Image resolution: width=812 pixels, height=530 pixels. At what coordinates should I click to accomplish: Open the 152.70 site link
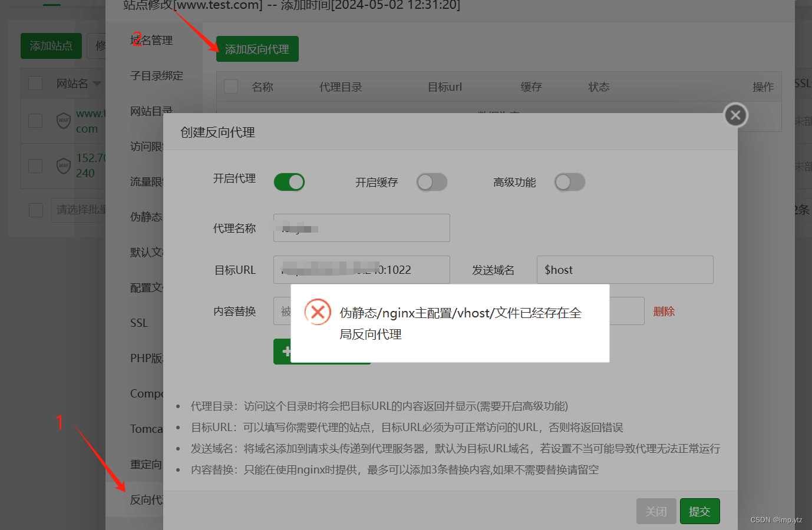[x=91, y=165]
